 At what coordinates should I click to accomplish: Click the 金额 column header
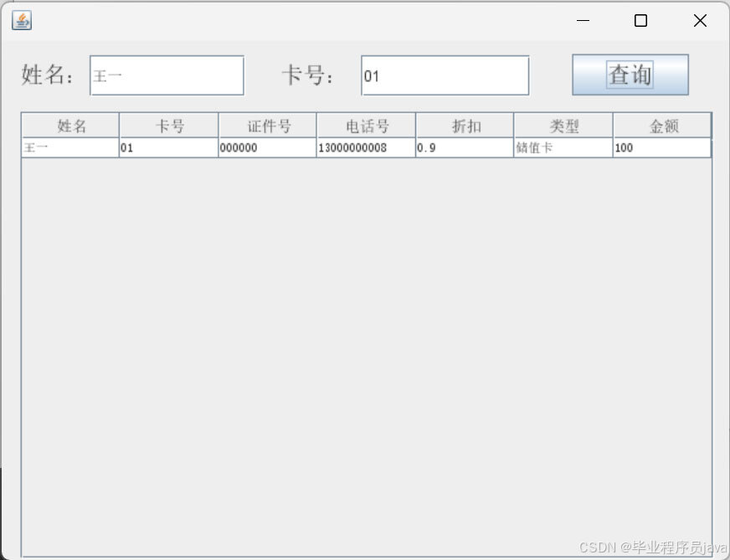(x=661, y=126)
